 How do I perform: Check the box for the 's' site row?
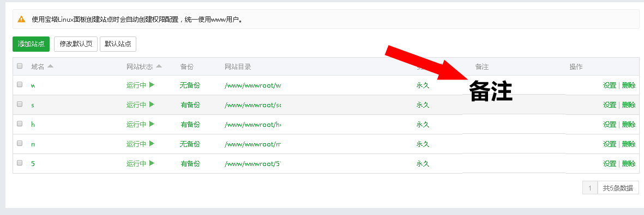point(20,104)
